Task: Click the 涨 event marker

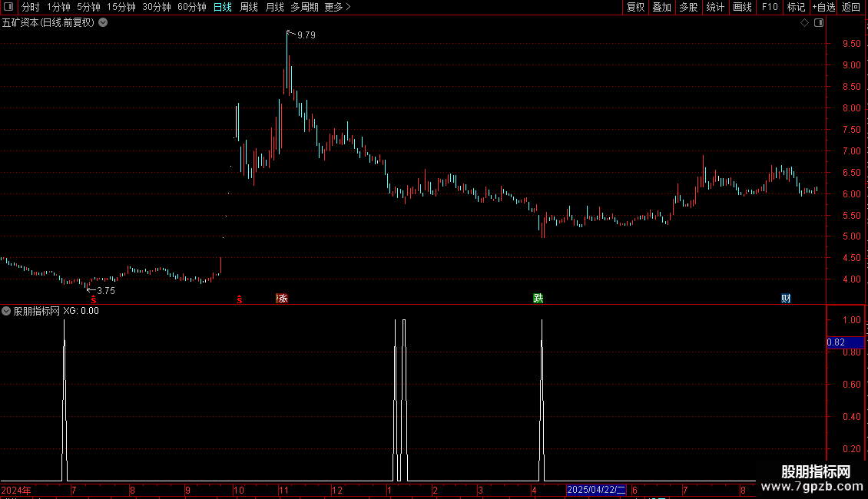Action: [x=282, y=298]
